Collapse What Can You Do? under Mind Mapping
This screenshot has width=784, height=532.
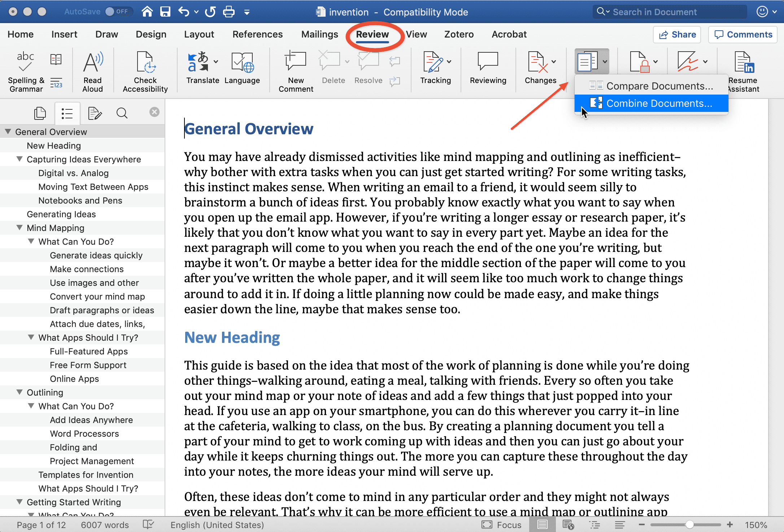tap(31, 241)
